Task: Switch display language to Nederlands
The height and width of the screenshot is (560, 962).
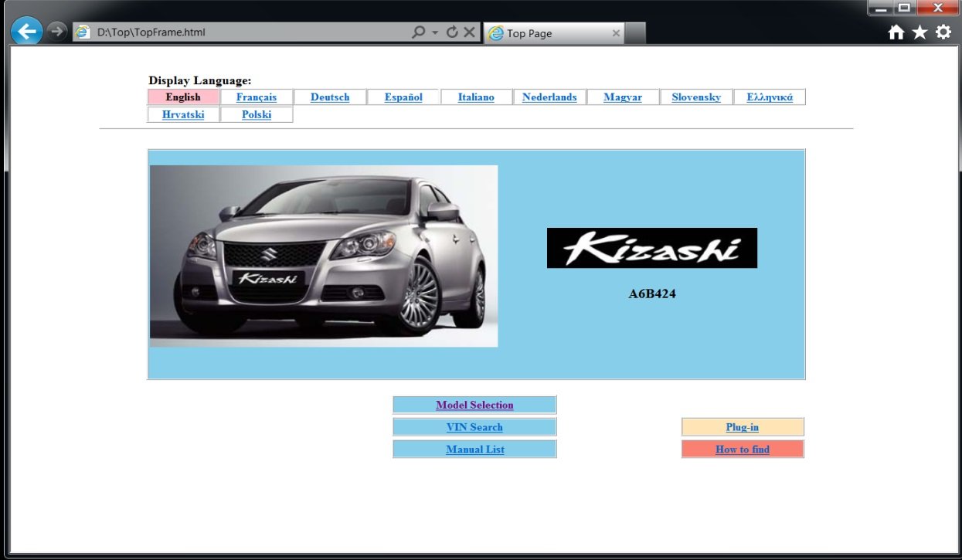Action: pos(549,97)
